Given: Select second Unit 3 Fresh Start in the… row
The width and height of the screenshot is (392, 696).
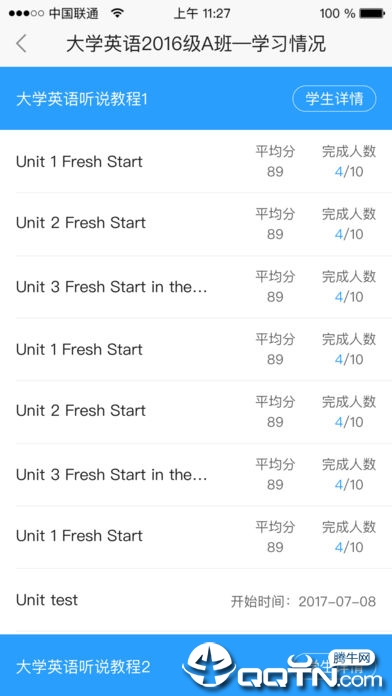Looking at the screenshot, I should coord(196,475).
